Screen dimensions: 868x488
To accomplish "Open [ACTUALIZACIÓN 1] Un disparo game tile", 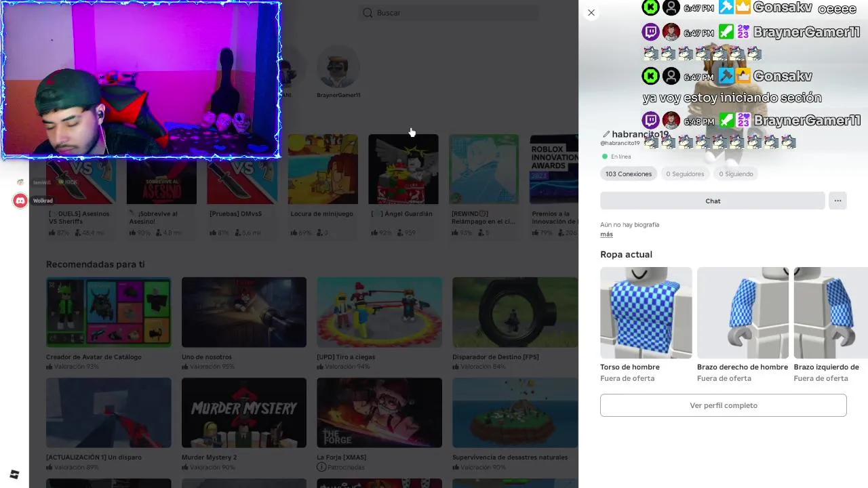I will click(108, 413).
